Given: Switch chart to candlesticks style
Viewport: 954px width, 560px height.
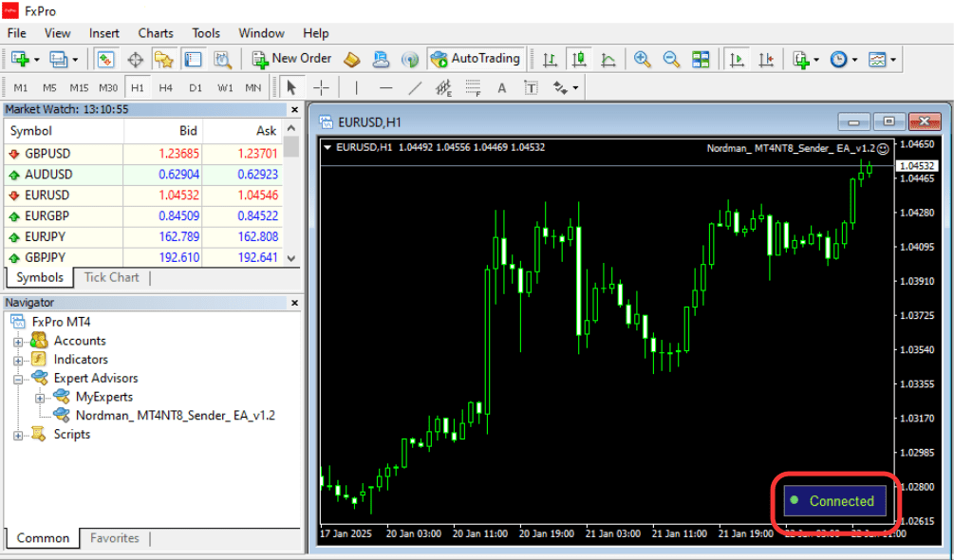Looking at the screenshot, I should [579, 59].
